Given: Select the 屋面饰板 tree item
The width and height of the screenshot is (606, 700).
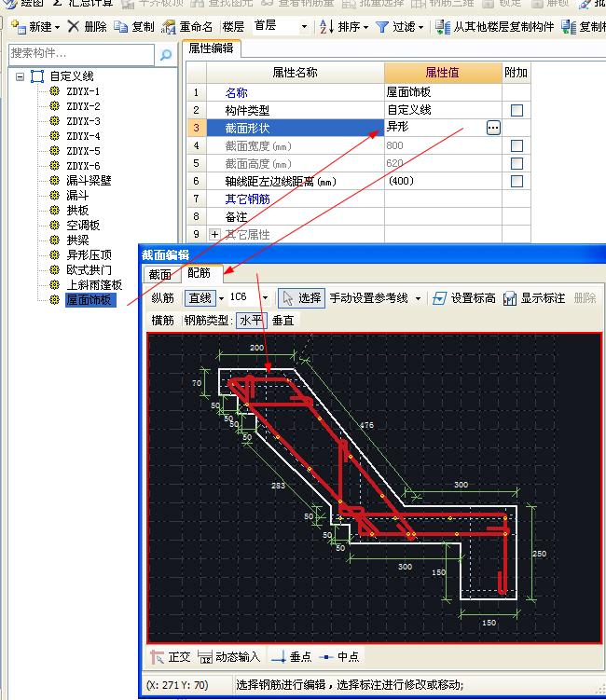Looking at the screenshot, I should pos(90,299).
